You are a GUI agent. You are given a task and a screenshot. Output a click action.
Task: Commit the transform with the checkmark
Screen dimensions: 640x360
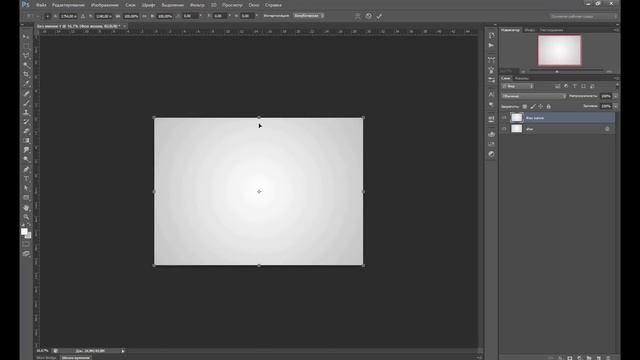pos(379,16)
